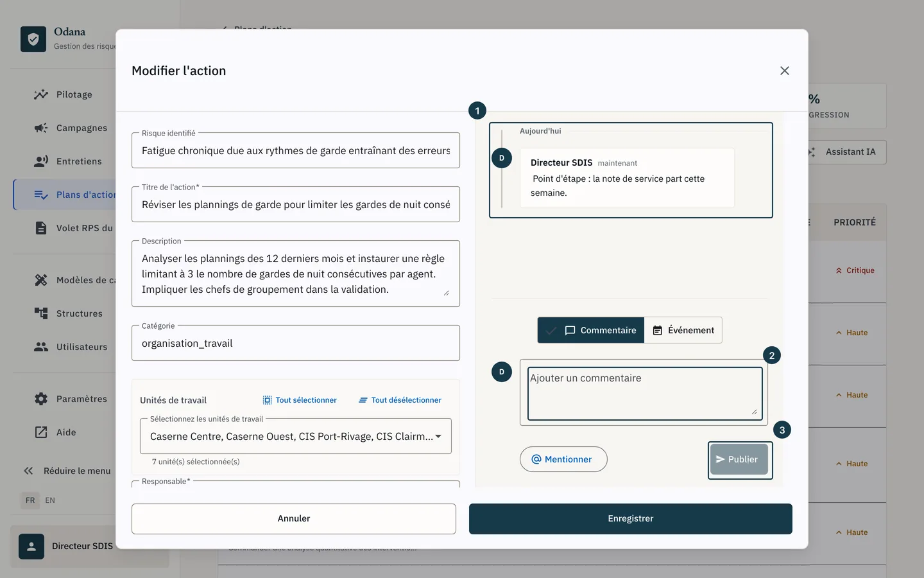Click the Campagnes megaphone icon
924x578 pixels.
(x=41, y=128)
